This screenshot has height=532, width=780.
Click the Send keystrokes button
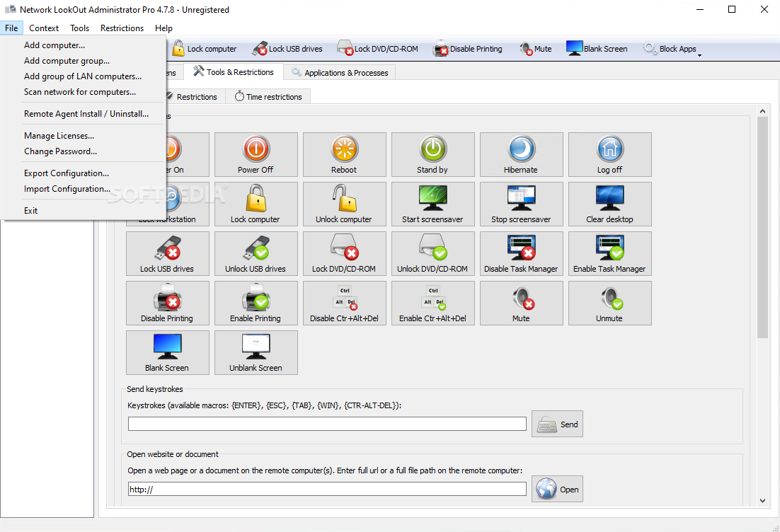(x=557, y=424)
